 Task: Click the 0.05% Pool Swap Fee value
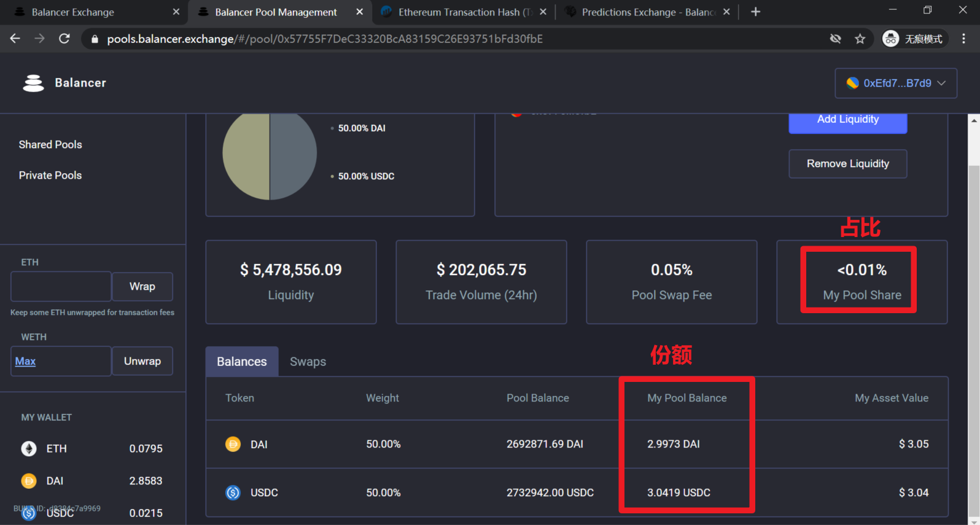coord(672,270)
